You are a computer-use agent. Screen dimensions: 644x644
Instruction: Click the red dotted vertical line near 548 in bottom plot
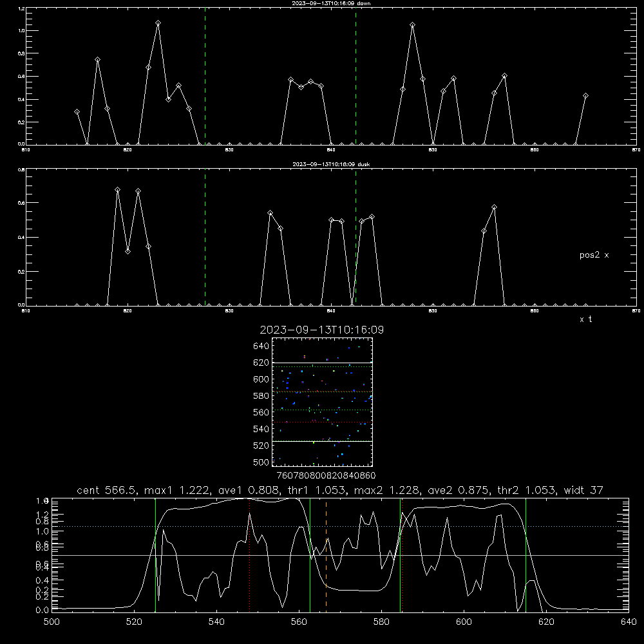click(249, 555)
